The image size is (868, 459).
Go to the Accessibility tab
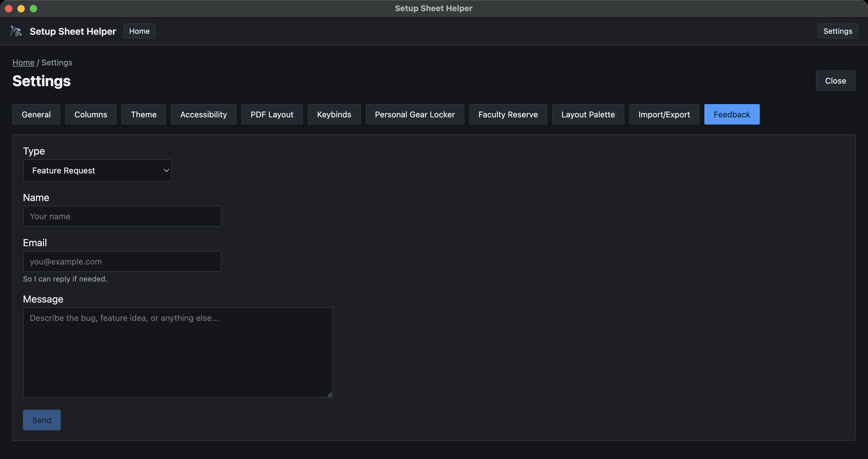pyautogui.click(x=203, y=114)
